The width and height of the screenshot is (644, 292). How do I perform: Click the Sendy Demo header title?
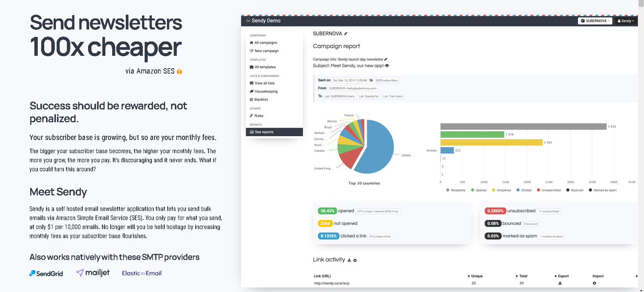[267, 21]
